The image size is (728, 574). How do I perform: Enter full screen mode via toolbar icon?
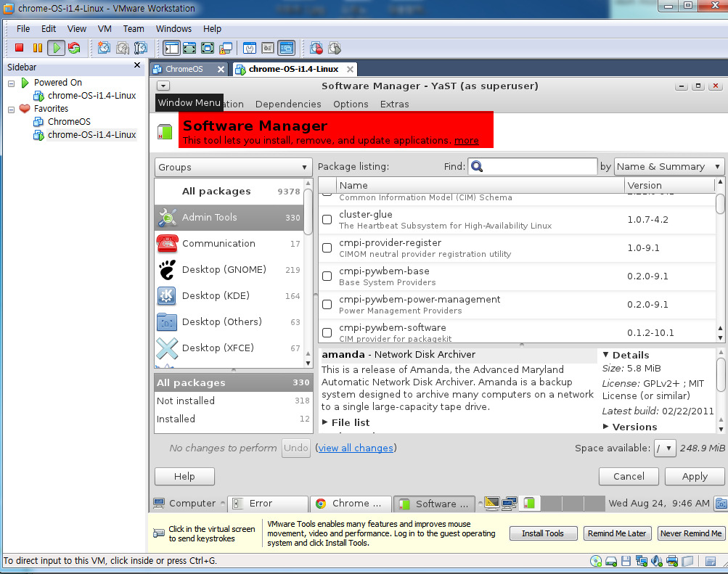click(x=189, y=48)
